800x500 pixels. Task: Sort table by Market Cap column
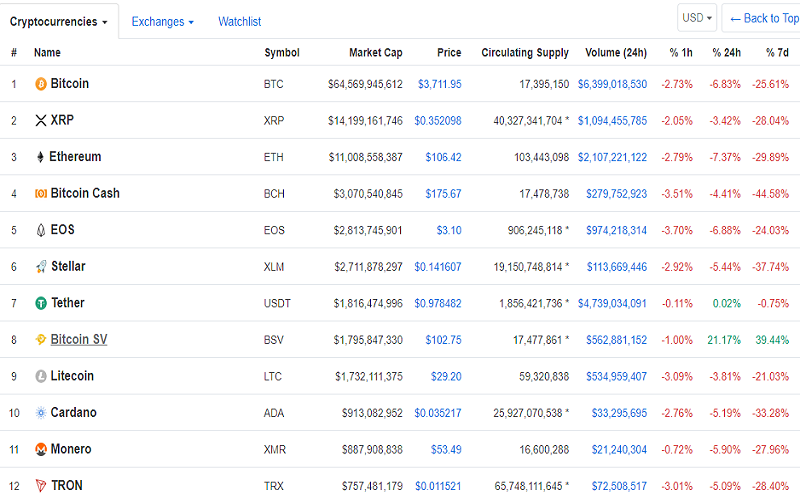point(376,53)
